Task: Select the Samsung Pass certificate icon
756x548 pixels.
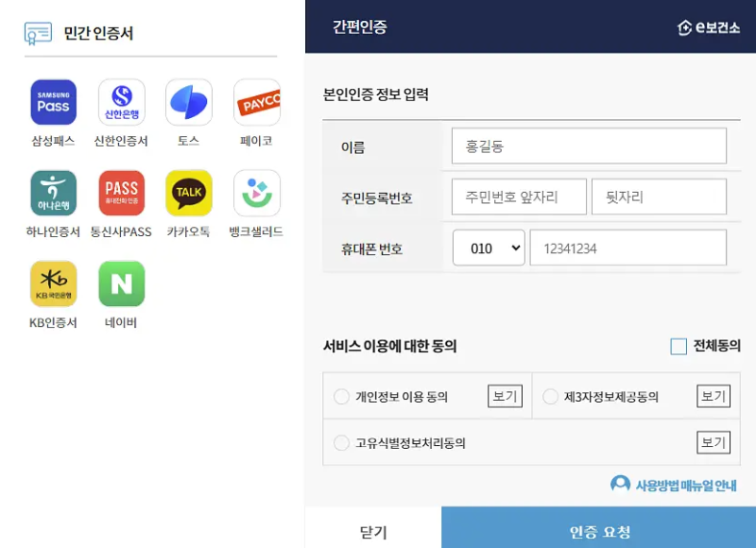Action: pyautogui.click(x=53, y=101)
